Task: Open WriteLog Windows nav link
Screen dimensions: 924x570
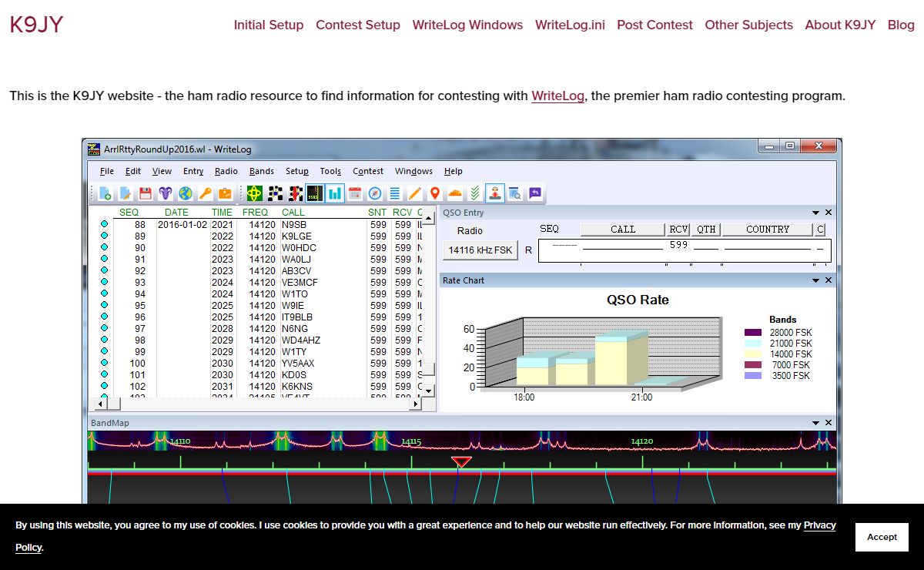Action: pos(467,25)
